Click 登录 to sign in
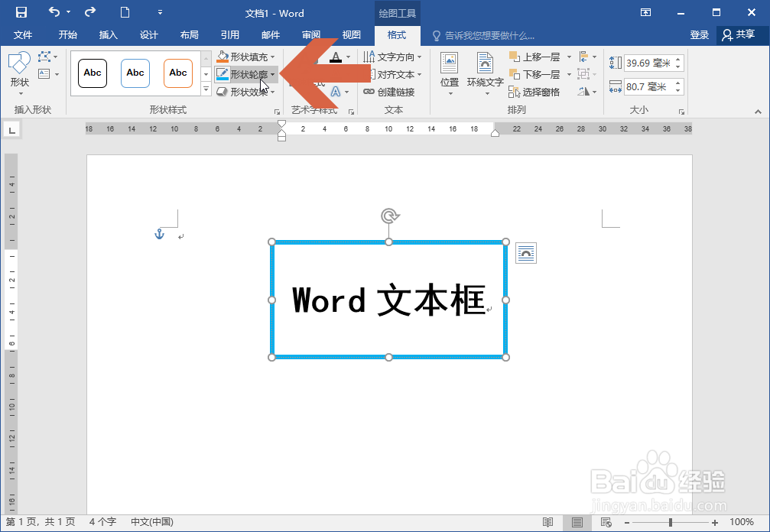770x532 pixels. pos(700,35)
